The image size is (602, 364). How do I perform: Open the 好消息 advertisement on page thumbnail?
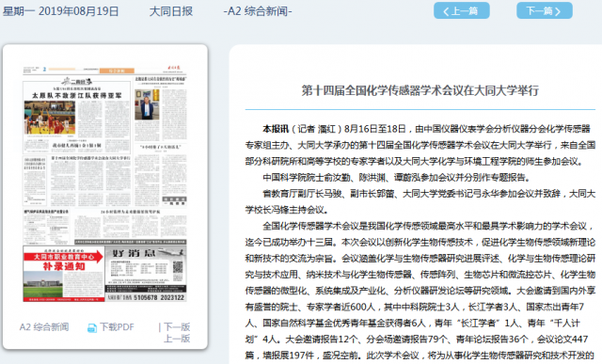tap(146, 274)
